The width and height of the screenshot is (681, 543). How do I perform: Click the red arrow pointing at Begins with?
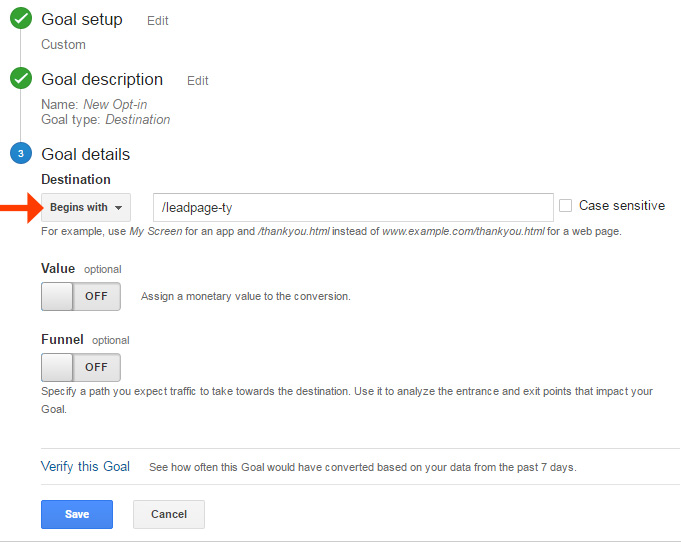[x=17, y=207]
